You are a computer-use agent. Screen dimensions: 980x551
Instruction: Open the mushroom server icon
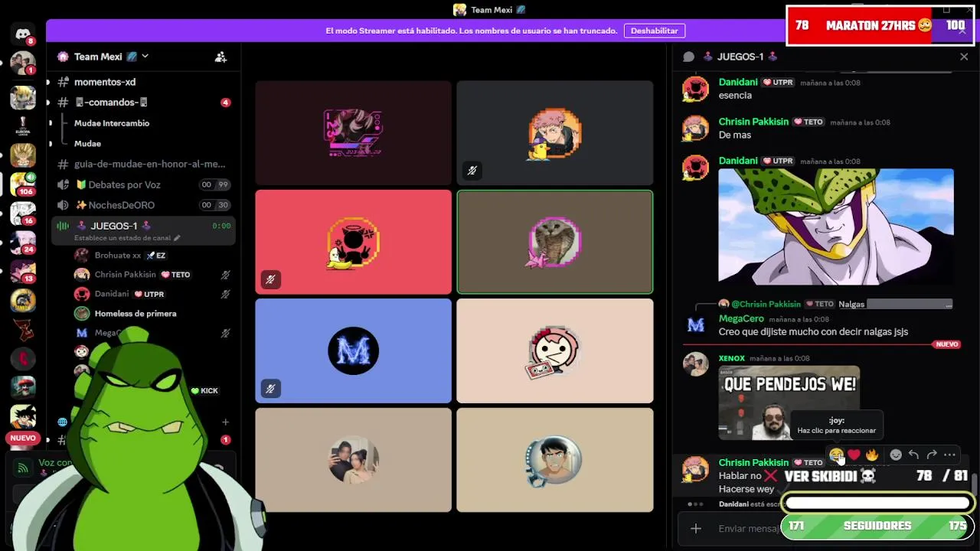22,387
